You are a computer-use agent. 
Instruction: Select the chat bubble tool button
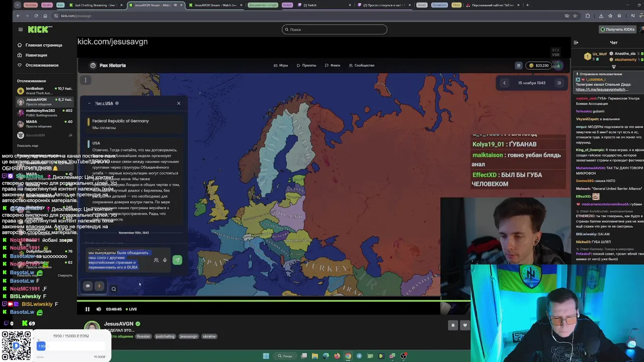coord(88,286)
